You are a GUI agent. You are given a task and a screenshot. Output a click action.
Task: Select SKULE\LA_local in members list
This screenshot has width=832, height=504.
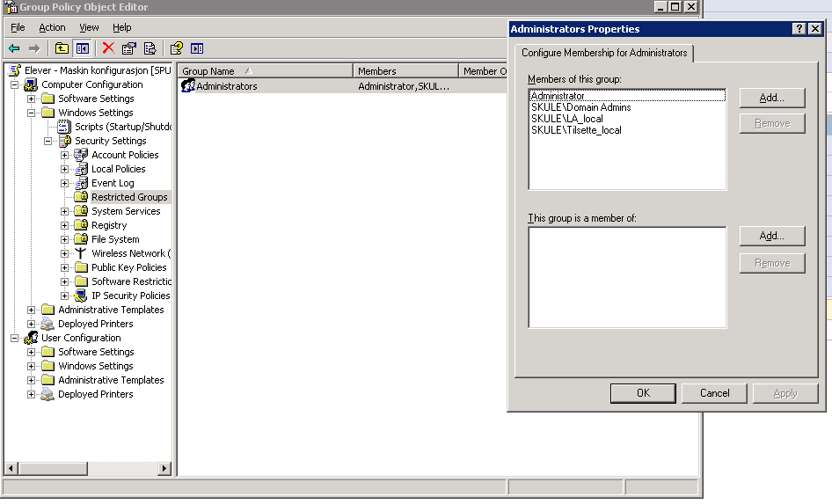coord(566,119)
